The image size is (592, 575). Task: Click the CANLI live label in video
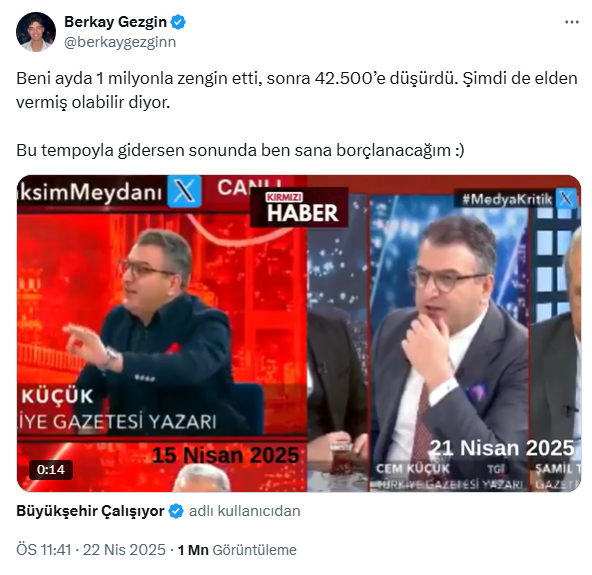tap(249, 187)
